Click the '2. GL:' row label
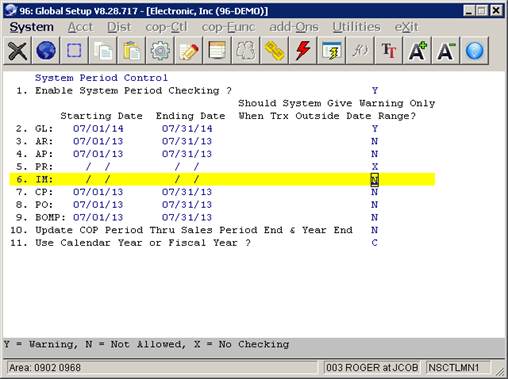508x379 pixels. point(34,128)
